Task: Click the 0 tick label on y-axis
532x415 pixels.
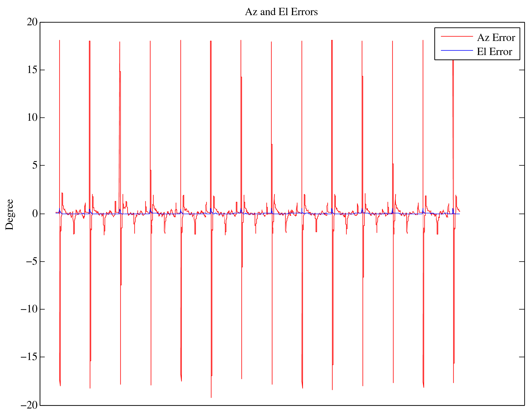Action: click(35, 214)
